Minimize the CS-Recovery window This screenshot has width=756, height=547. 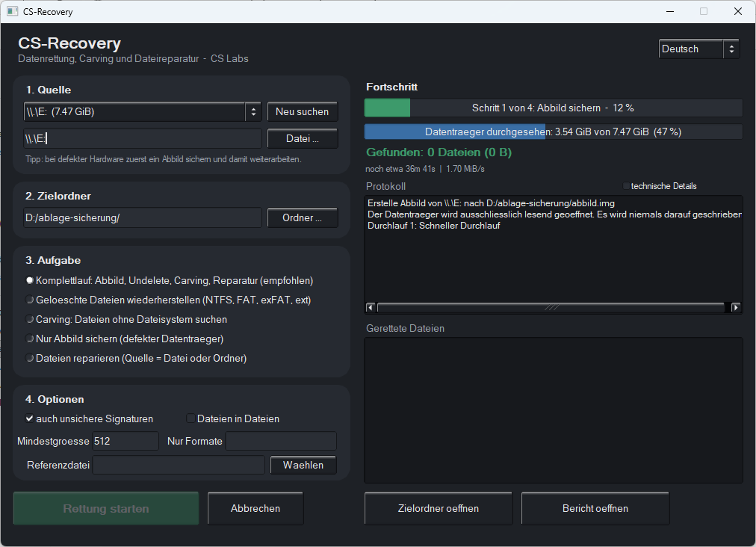pos(669,11)
